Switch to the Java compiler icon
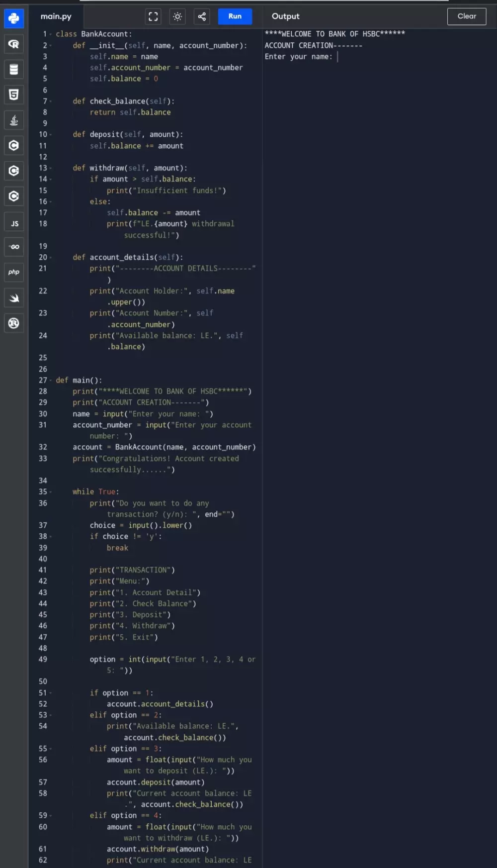This screenshot has height=868, width=497. (x=14, y=120)
